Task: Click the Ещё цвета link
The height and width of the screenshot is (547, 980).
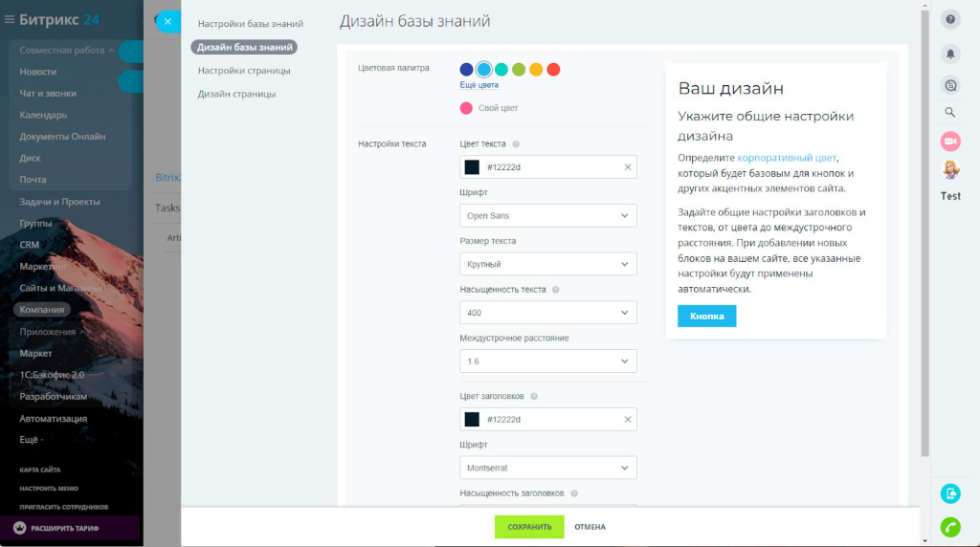Action: (x=479, y=85)
